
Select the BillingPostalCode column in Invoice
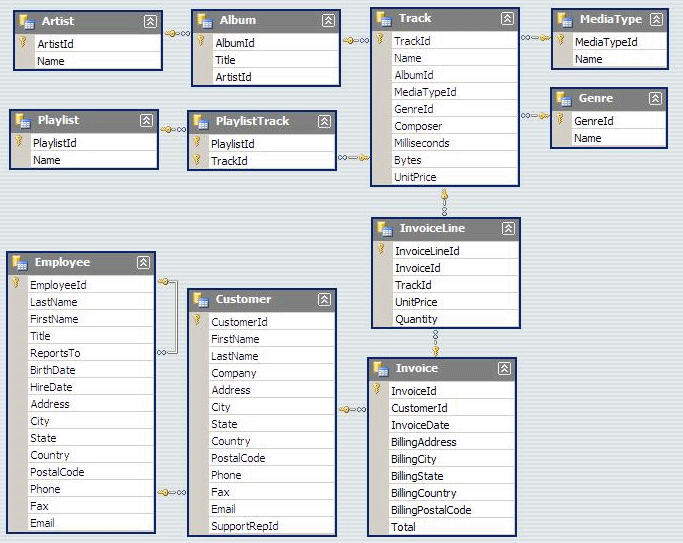452,510
